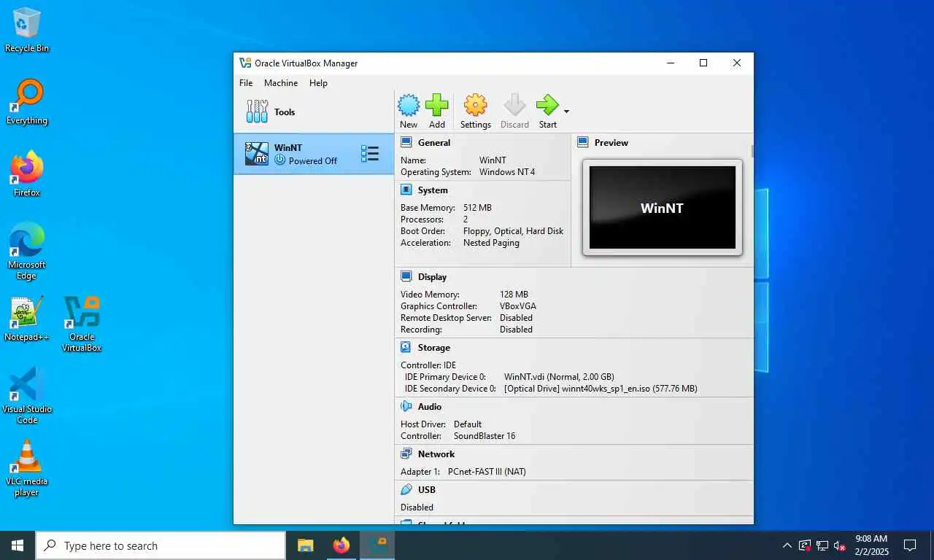Image resolution: width=934 pixels, height=560 pixels.
Task: Open the WinNT machine list menu icon
Action: click(x=370, y=153)
